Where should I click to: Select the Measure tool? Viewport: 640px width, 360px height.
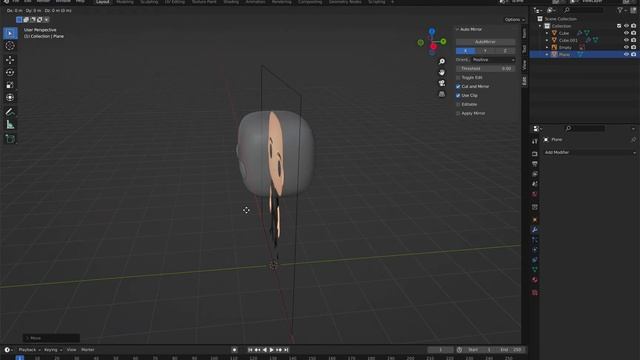point(10,125)
